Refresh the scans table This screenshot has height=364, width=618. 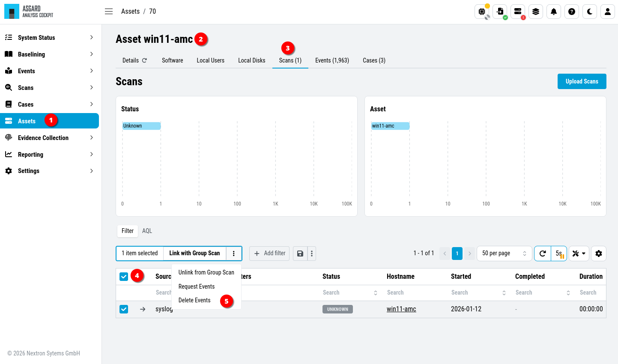[542, 254]
